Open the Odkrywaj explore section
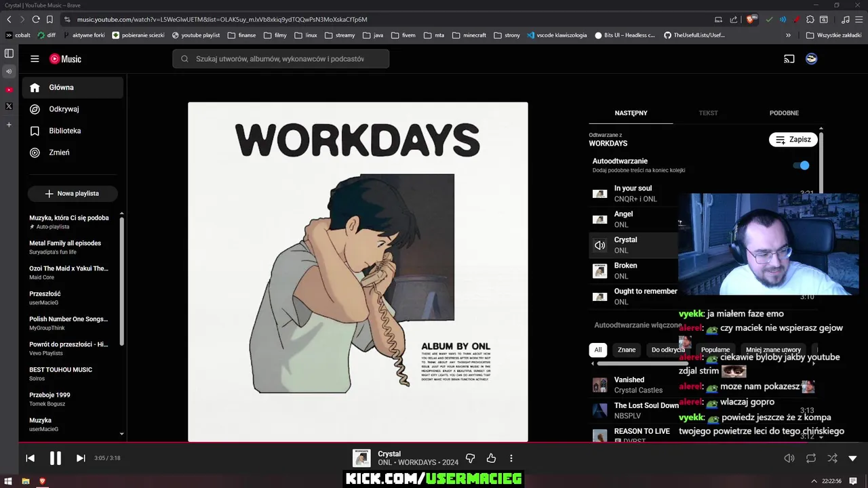The image size is (868, 488). pos(73,109)
